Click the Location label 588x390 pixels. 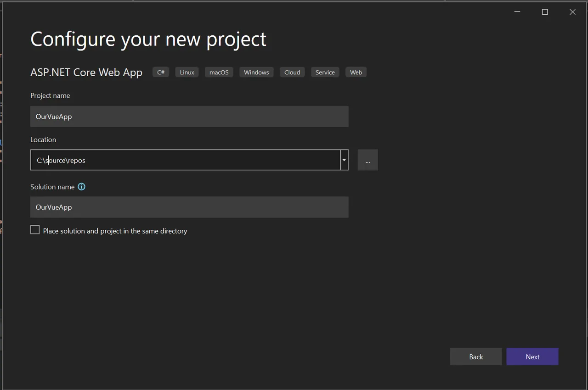[x=43, y=139]
